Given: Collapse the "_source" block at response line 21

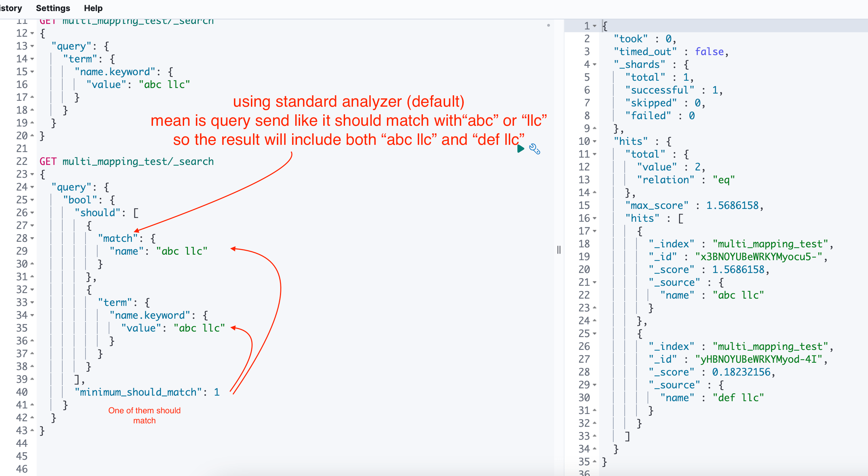Looking at the screenshot, I should pos(595,282).
